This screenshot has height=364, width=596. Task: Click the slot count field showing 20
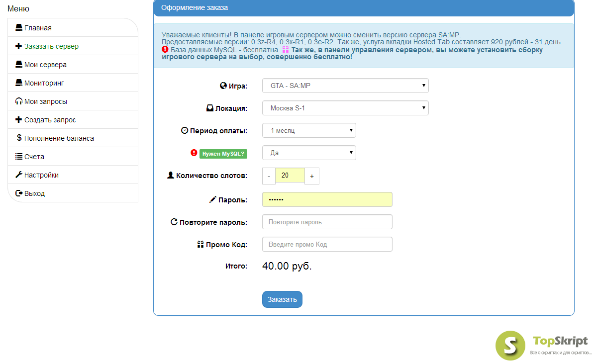290,175
